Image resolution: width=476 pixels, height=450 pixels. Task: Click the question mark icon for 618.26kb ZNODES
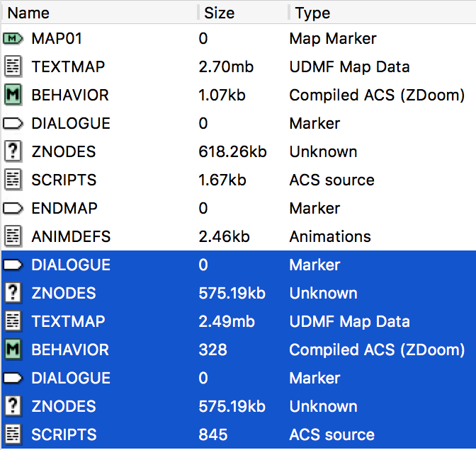pyautogui.click(x=13, y=151)
